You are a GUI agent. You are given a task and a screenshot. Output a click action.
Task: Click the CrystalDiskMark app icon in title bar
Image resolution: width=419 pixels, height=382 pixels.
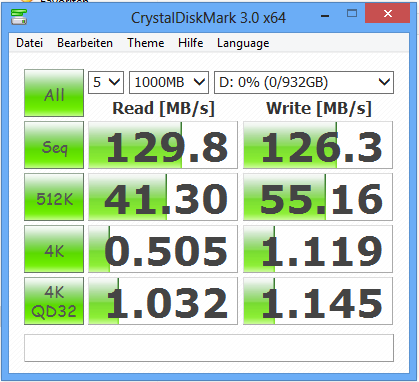19,17
